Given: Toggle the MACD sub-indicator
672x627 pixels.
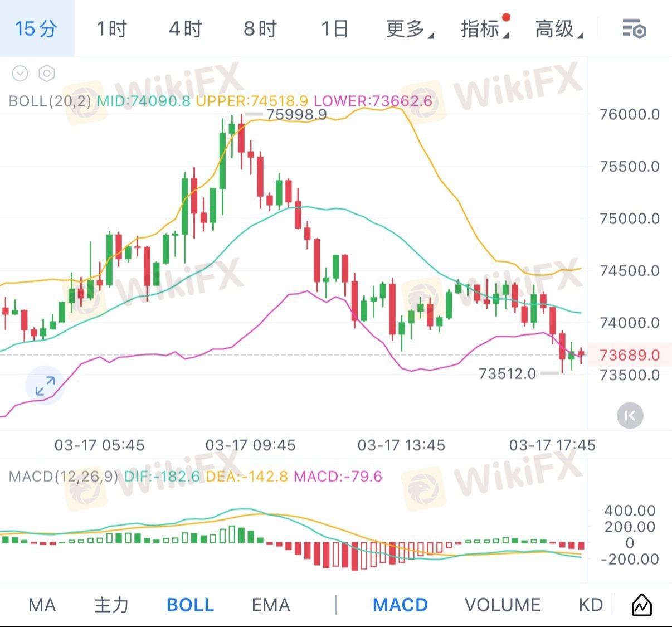Looking at the screenshot, I should pos(400,605).
